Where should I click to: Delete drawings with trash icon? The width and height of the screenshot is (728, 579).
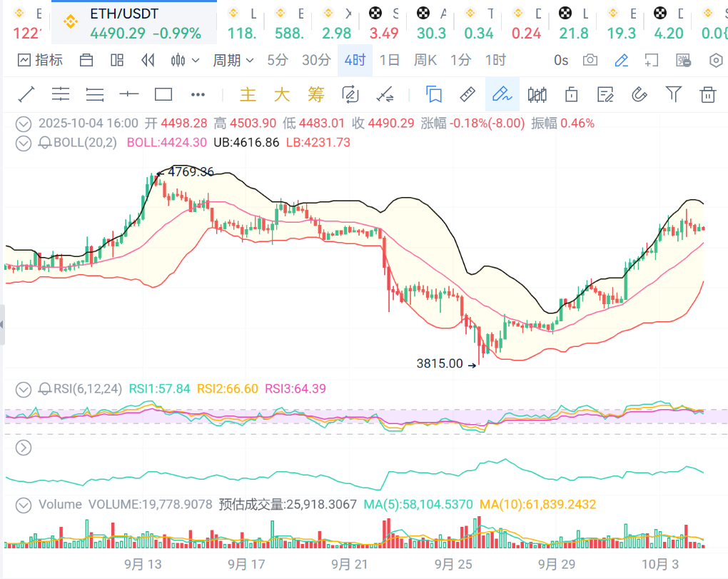click(707, 95)
